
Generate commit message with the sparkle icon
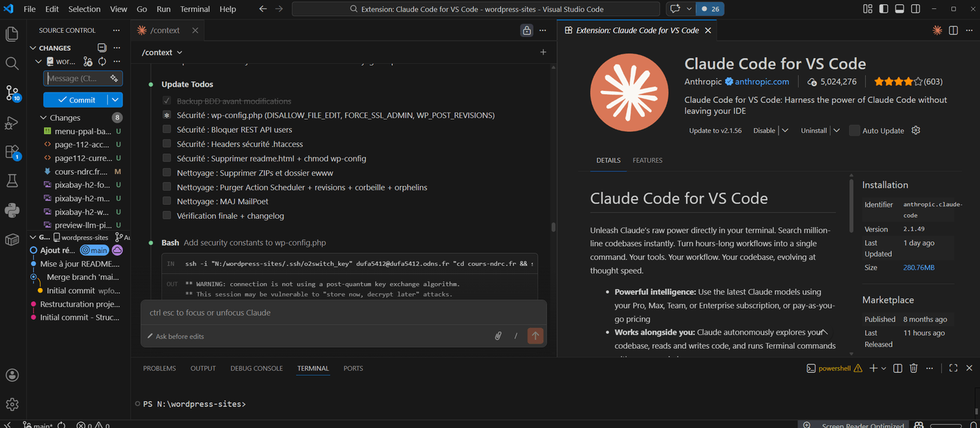pyautogui.click(x=113, y=78)
